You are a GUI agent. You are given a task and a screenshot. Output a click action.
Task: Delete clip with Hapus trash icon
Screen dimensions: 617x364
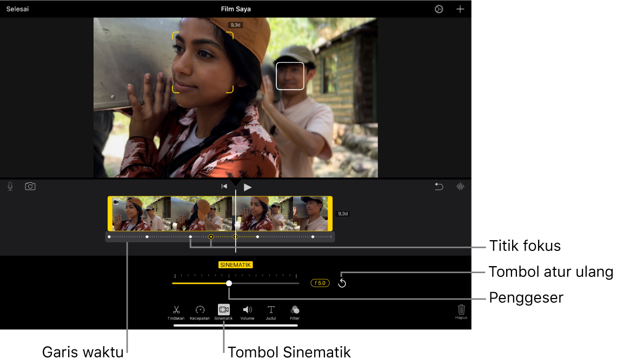pos(461,312)
